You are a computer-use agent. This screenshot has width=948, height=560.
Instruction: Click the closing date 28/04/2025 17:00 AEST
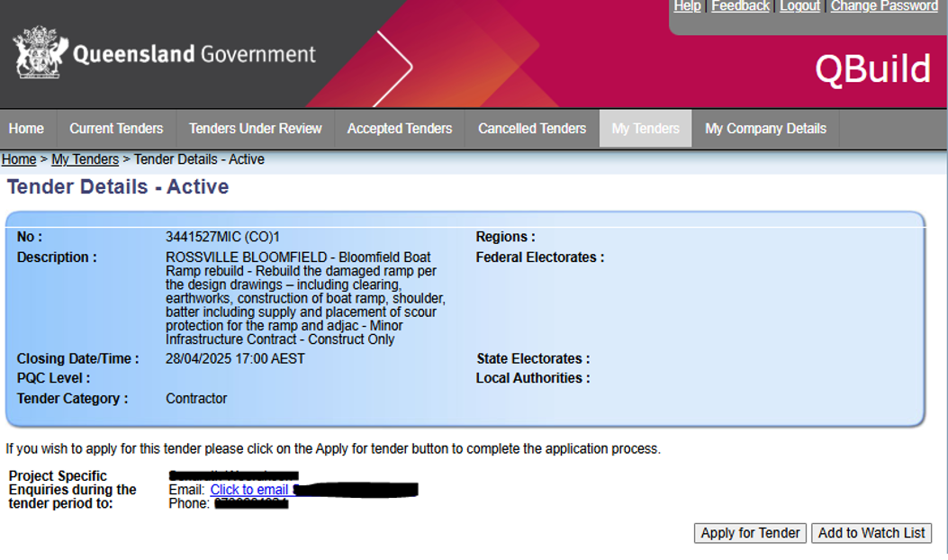pyautogui.click(x=235, y=358)
